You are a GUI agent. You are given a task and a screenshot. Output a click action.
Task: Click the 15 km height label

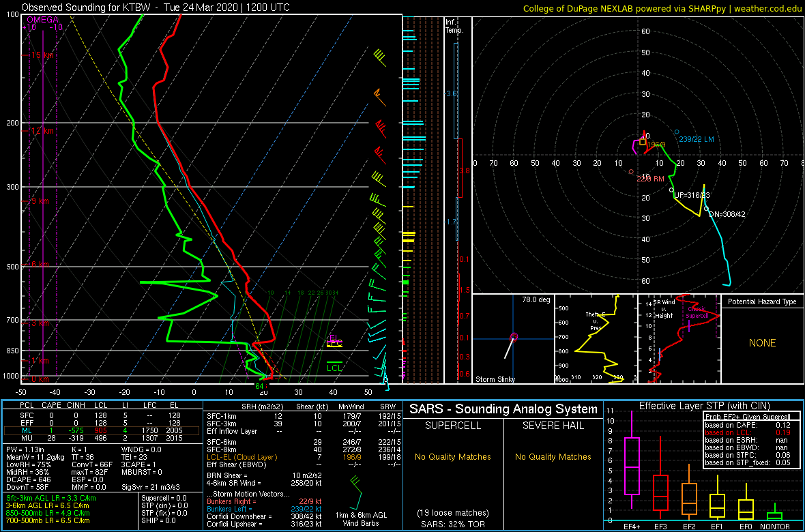click(x=42, y=55)
